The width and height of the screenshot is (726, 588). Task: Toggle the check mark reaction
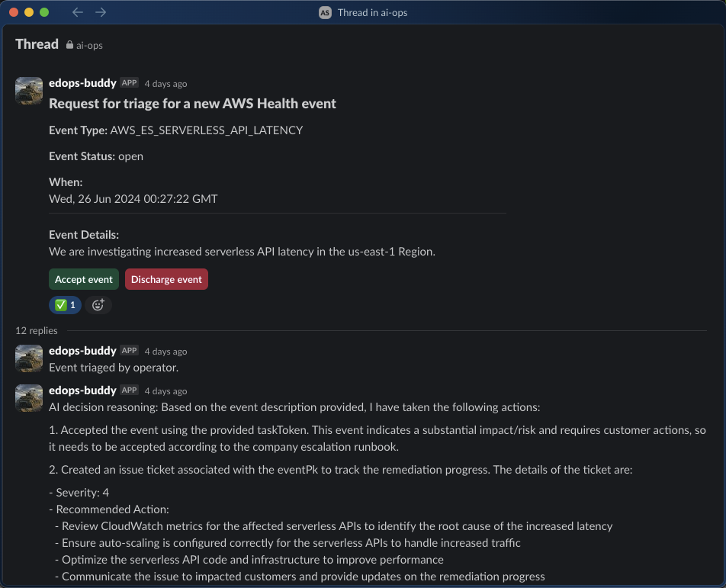click(65, 304)
